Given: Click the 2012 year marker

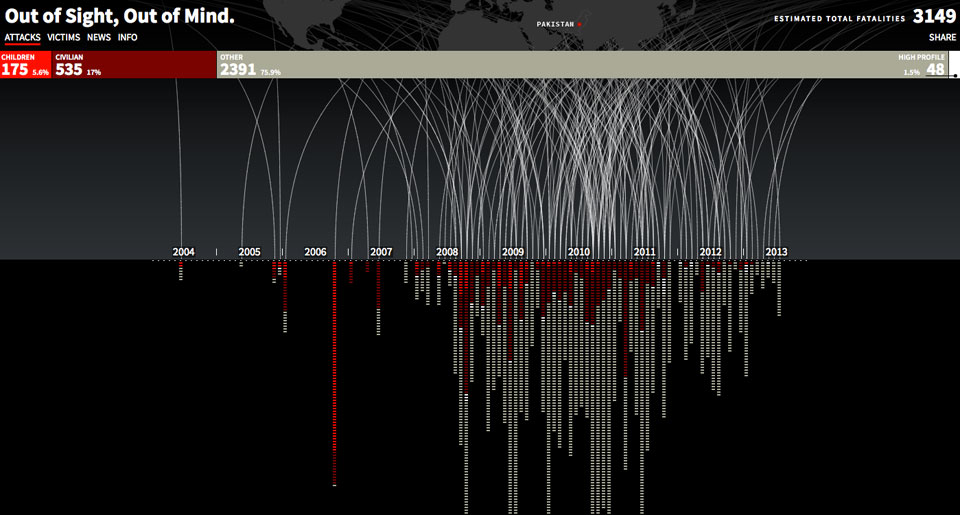Looking at the screenshot, I should (x=710, y=252).
